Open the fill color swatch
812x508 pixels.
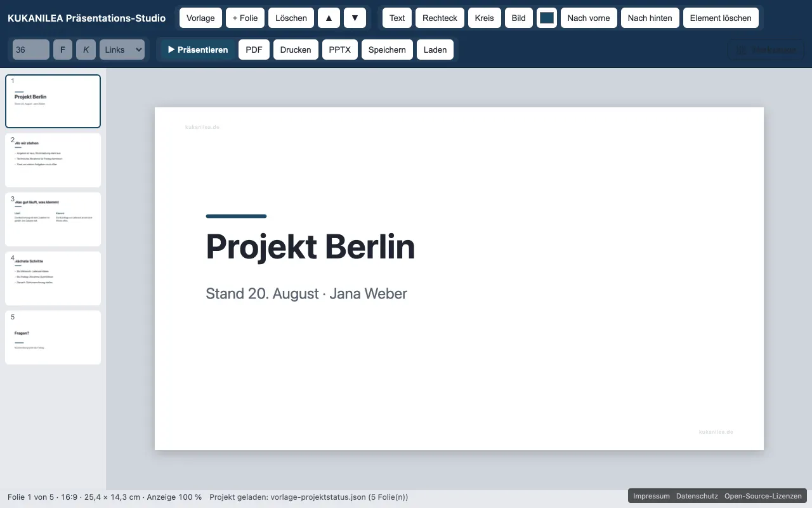[547, 18]
